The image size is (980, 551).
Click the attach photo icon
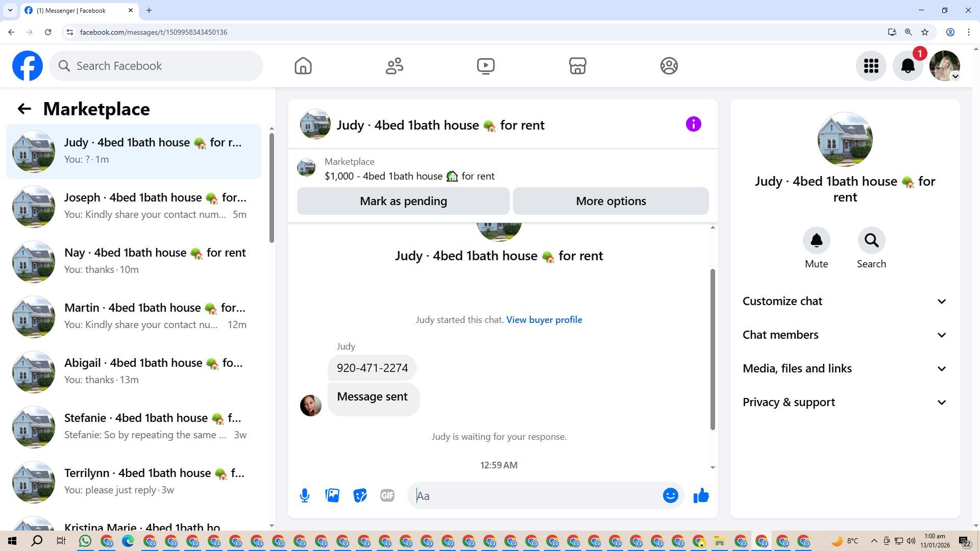tap(332, 495)
